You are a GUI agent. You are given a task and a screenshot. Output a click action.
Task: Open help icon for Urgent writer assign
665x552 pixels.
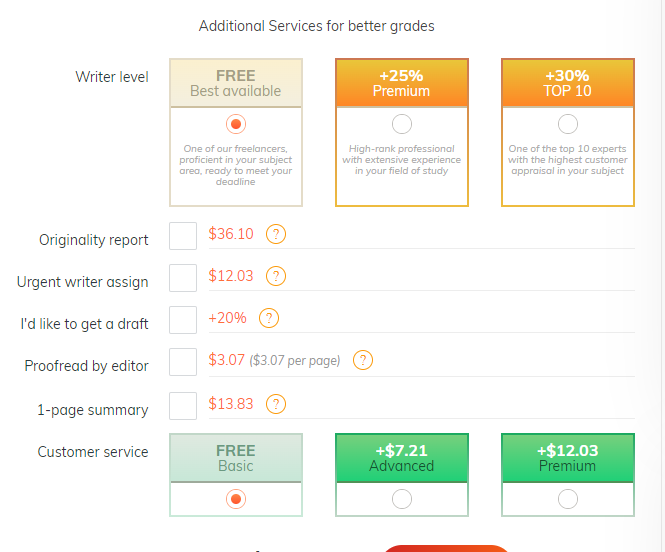pyautogui.click(x=276, y=276)
